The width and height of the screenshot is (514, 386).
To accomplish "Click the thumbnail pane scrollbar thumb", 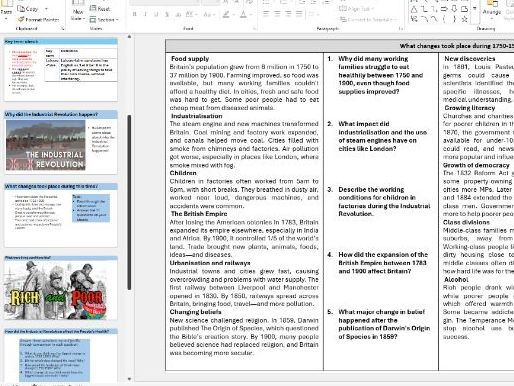I will [x=129, y=202].
